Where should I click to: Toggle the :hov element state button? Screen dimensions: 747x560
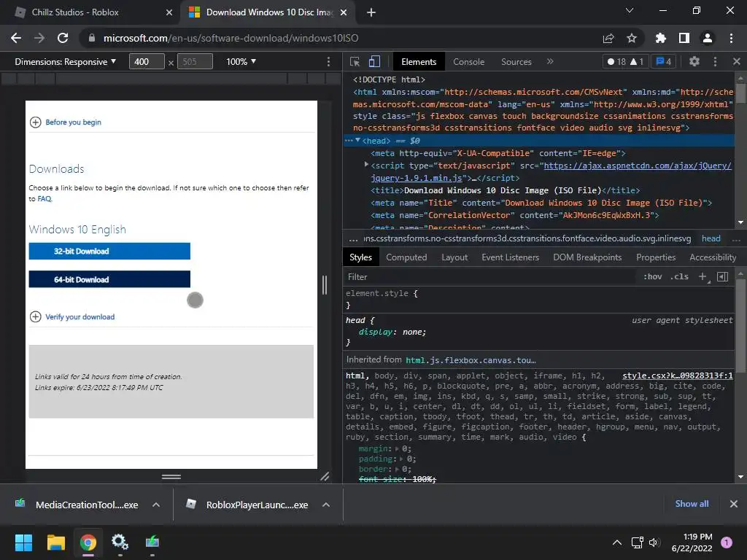(x=653, y=276)
